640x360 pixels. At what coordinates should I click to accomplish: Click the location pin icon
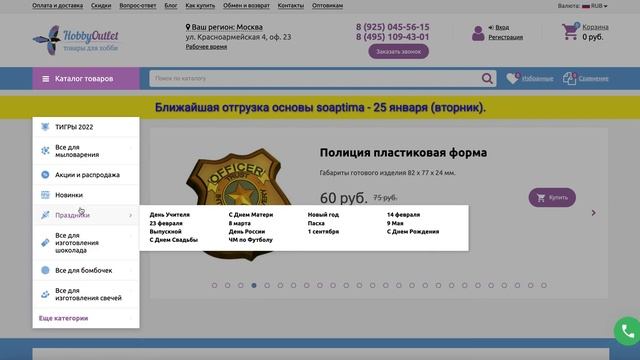[188, 27]
